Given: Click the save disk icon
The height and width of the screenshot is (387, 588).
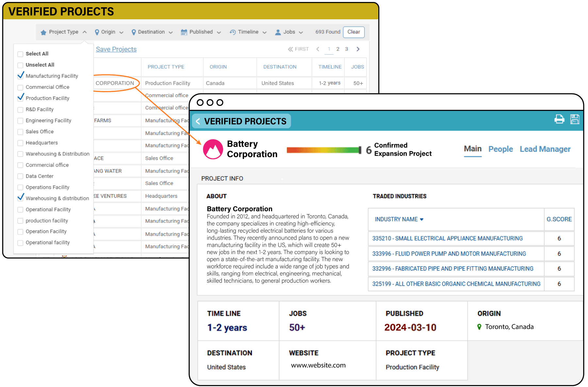Looking at the screenshot, I should 575,119.
